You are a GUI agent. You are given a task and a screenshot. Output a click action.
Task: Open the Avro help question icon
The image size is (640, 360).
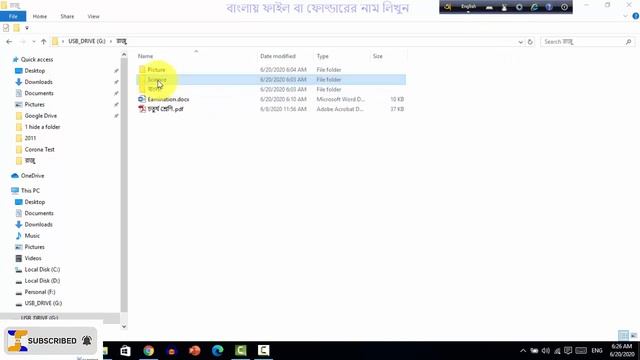549,7
